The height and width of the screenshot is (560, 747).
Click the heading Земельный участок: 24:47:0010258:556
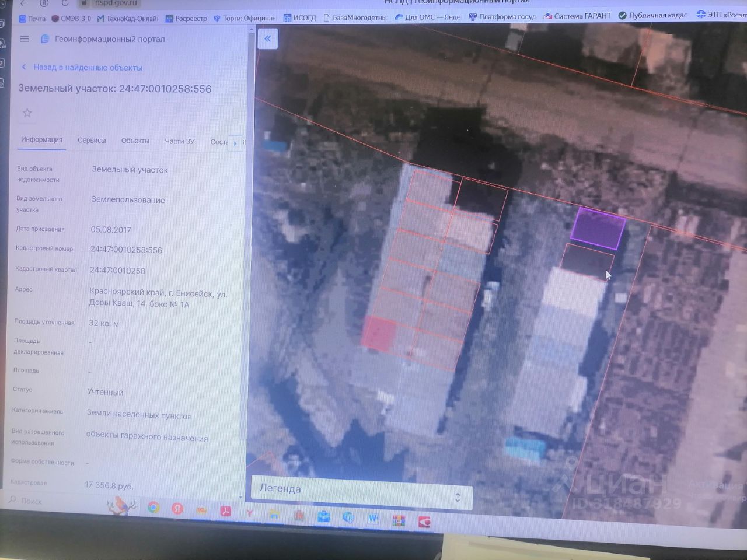coord(114,89)
